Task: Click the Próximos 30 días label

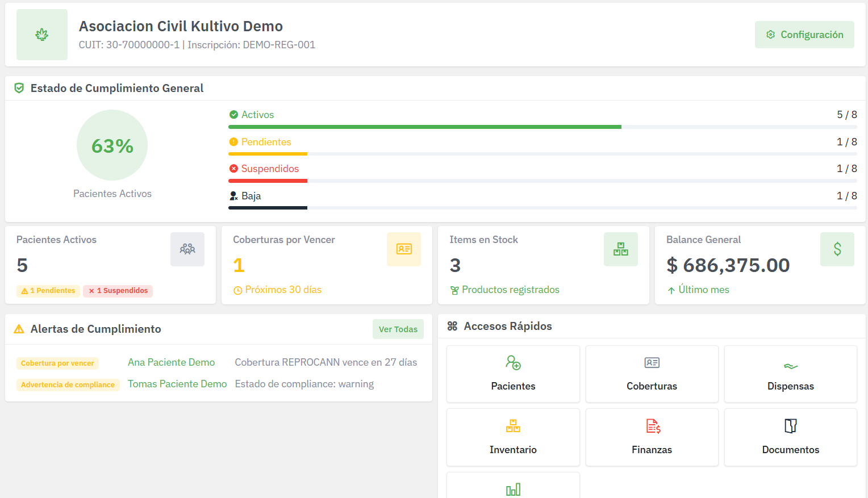Action: (283, 290)
